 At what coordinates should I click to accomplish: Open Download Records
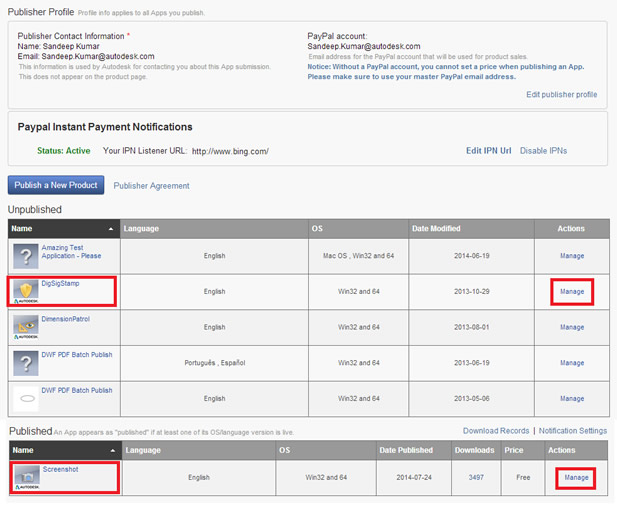point(496,431)
